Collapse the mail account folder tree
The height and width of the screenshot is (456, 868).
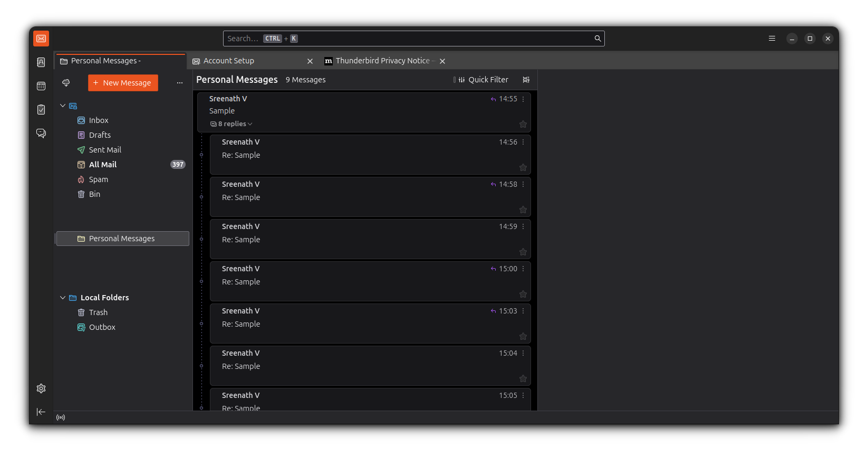63,106
